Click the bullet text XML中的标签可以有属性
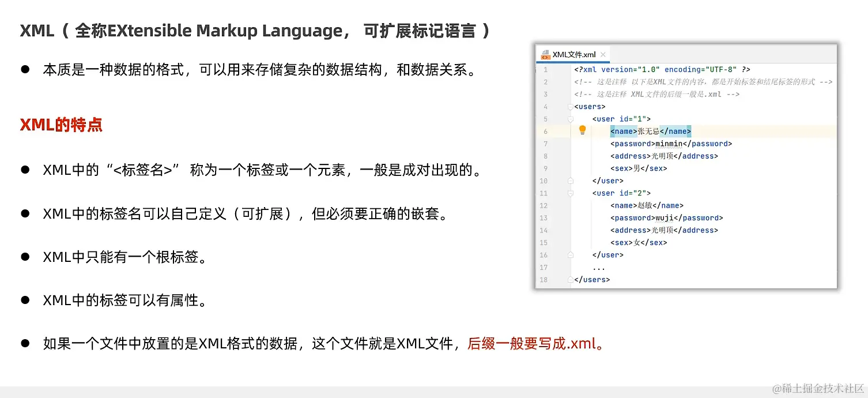Image resolution: width=868 pixels, height=398 pixels. tap(125, 301)
